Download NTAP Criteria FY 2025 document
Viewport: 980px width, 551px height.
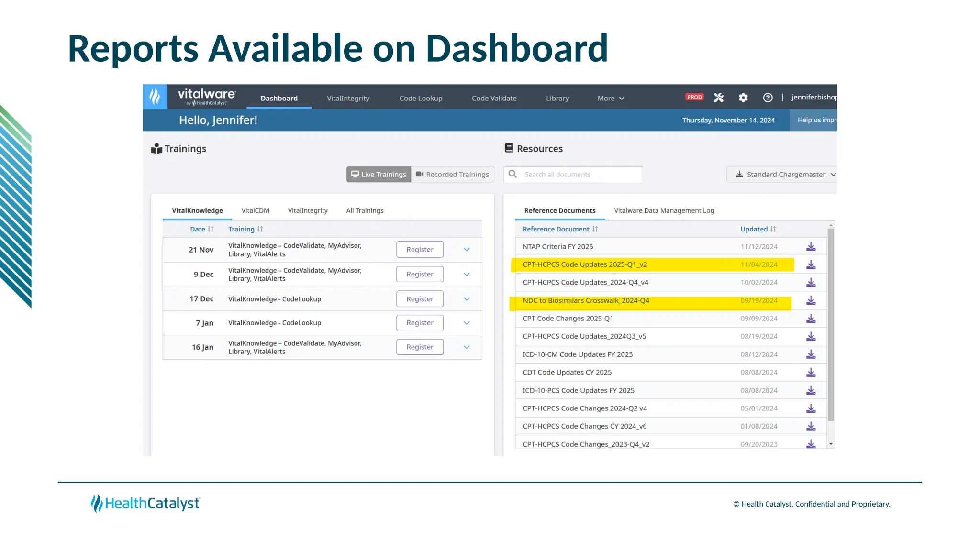point(811,247)
